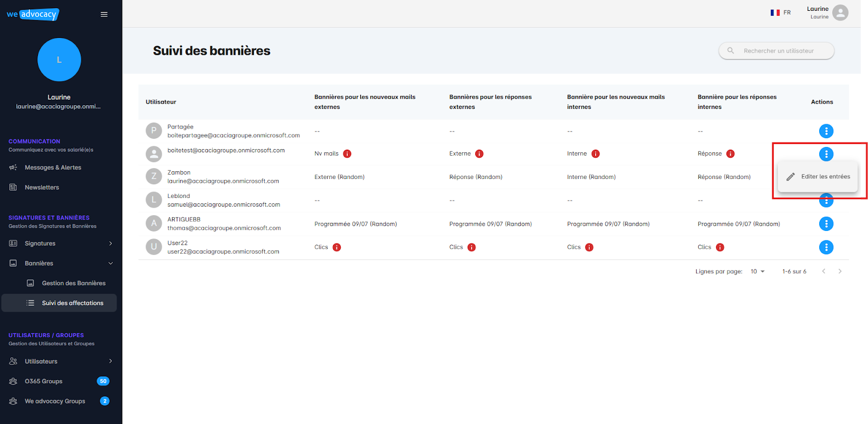Open Bannières sidebar item
This screenshot has width=868, height=424.
[59, 264]
